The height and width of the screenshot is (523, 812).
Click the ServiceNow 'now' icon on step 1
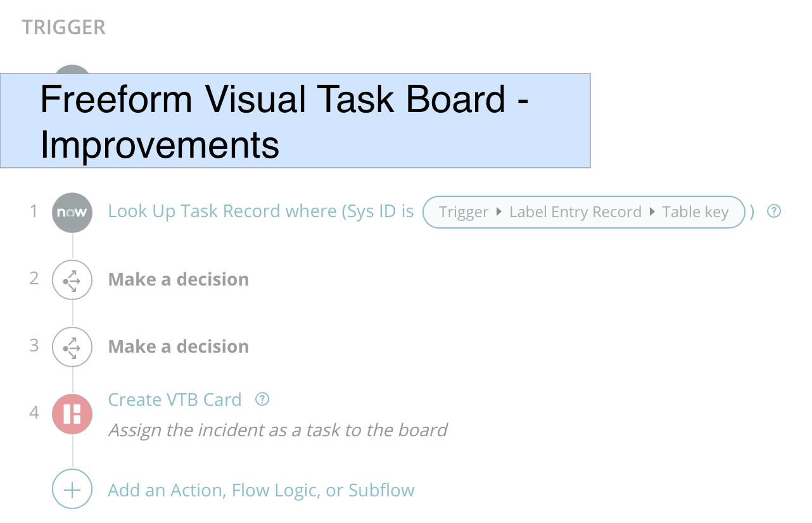[x=72, y=213]
